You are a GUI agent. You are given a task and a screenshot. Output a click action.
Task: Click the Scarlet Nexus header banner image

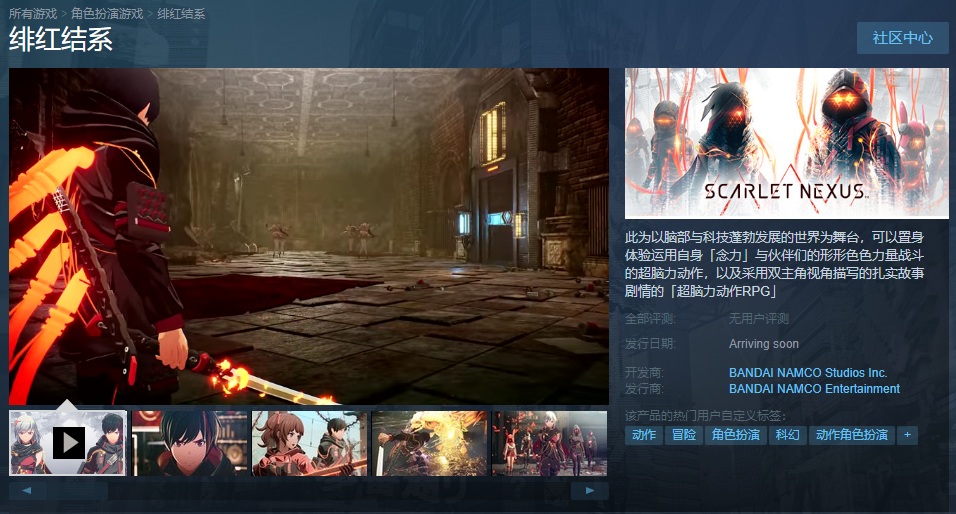tap(786, 143)
